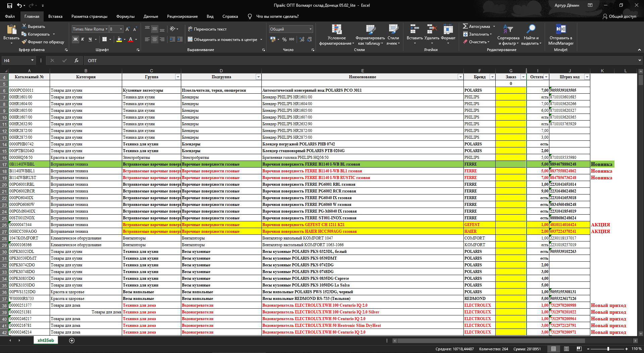Switch to the Разметка страницы tab
This screenshot has width=644, height=353.
89,16
